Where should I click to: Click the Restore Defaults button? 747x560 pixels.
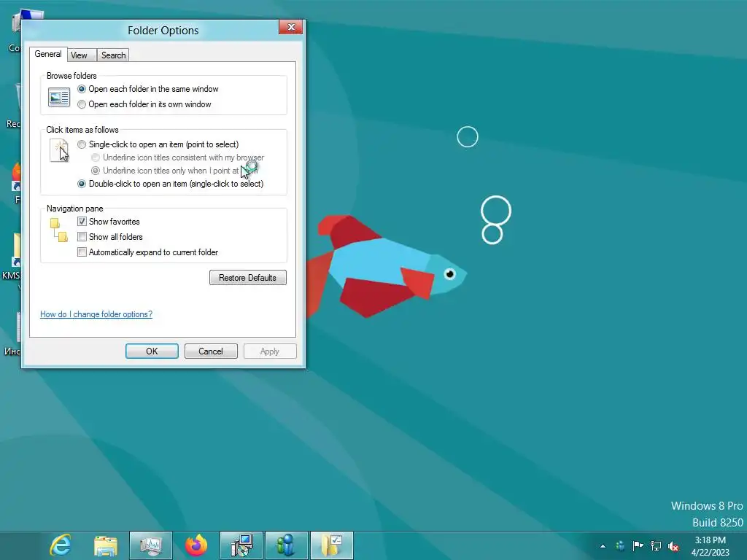coord(248,278)
